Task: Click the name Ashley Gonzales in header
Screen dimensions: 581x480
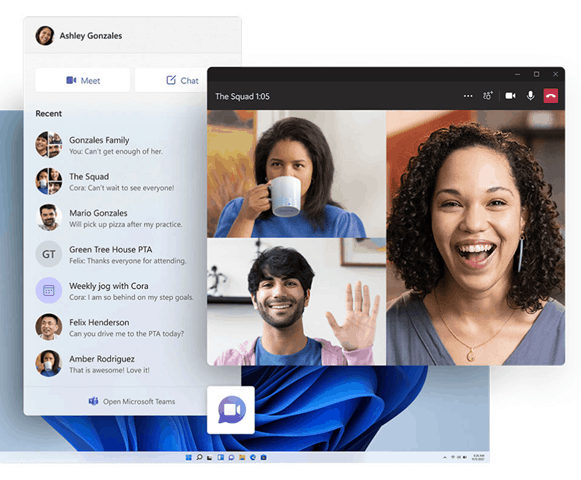Action: point(91,36)
